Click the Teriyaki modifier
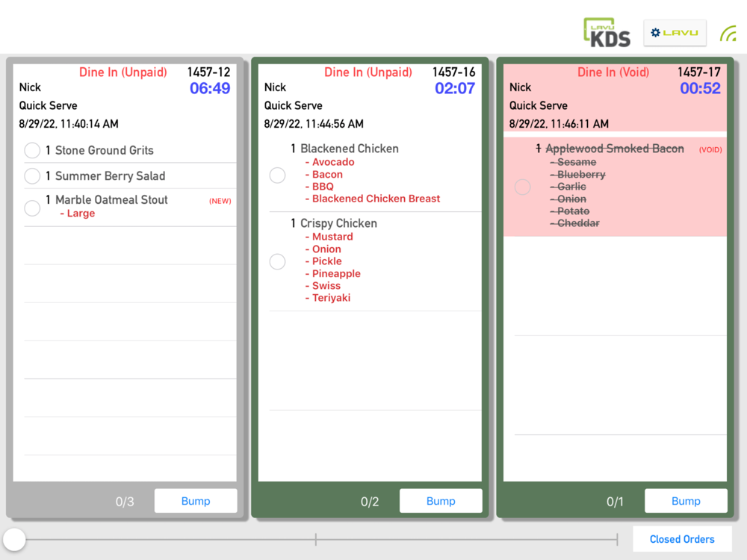Screen dimensions: 747x560 click(x=328, y=298)
